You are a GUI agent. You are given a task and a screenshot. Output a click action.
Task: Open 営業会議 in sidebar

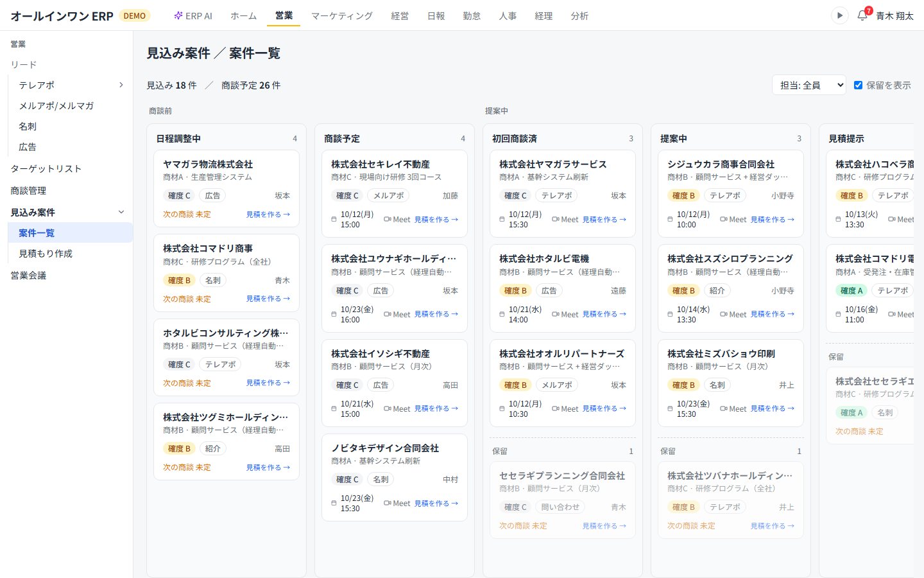[67, 276]
